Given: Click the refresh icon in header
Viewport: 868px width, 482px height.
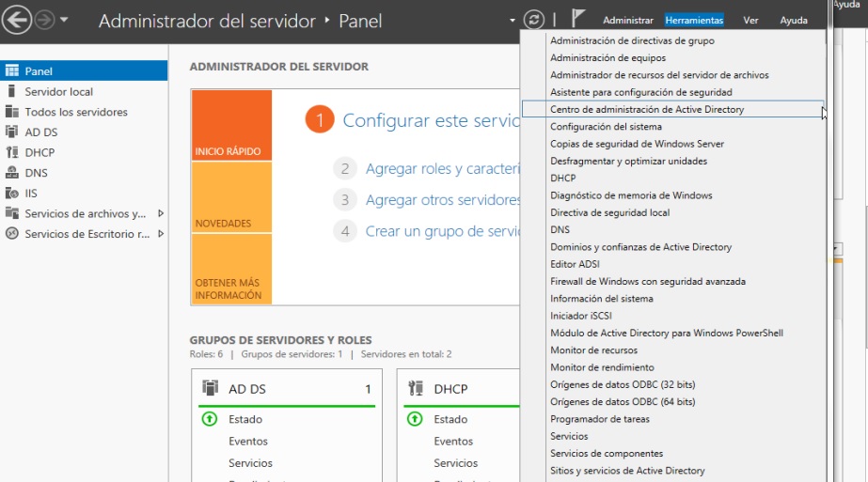Looking at the screenshot, I should 534,20.
